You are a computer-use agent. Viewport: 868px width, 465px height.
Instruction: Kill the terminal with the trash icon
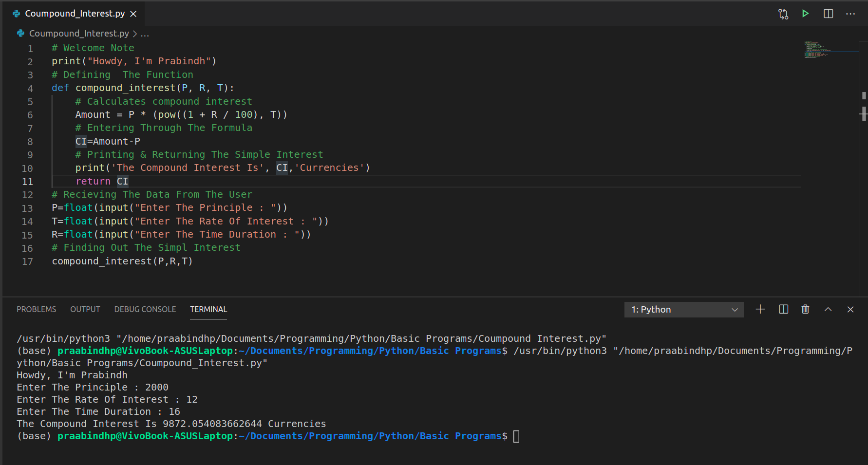(x=805, y=309)
